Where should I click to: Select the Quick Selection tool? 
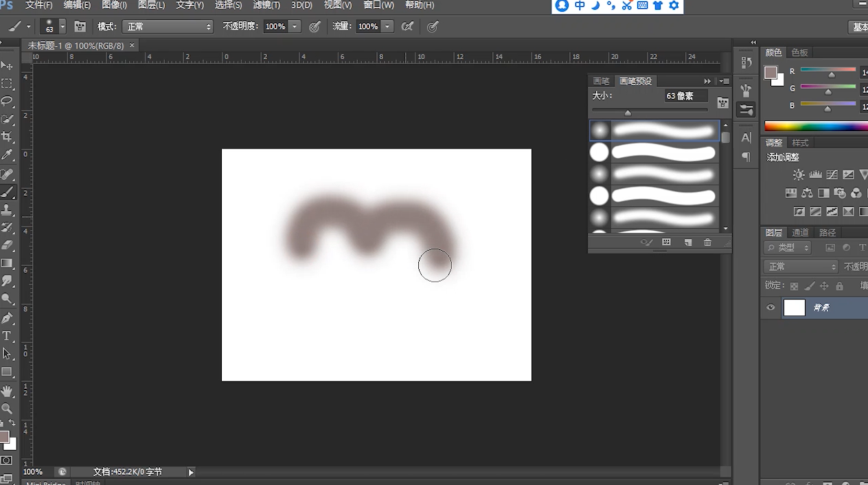pos(7,119)
